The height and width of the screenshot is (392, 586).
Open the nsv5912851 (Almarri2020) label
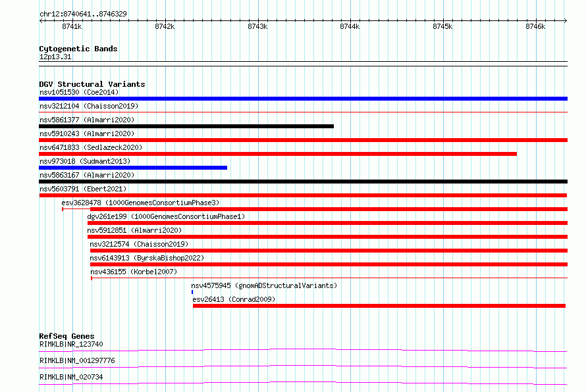coord(134,230)
